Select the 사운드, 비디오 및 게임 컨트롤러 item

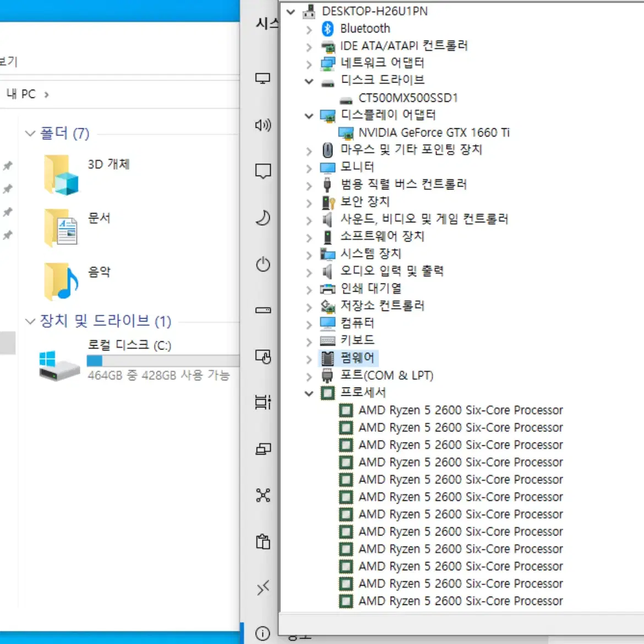coord(424,219)
